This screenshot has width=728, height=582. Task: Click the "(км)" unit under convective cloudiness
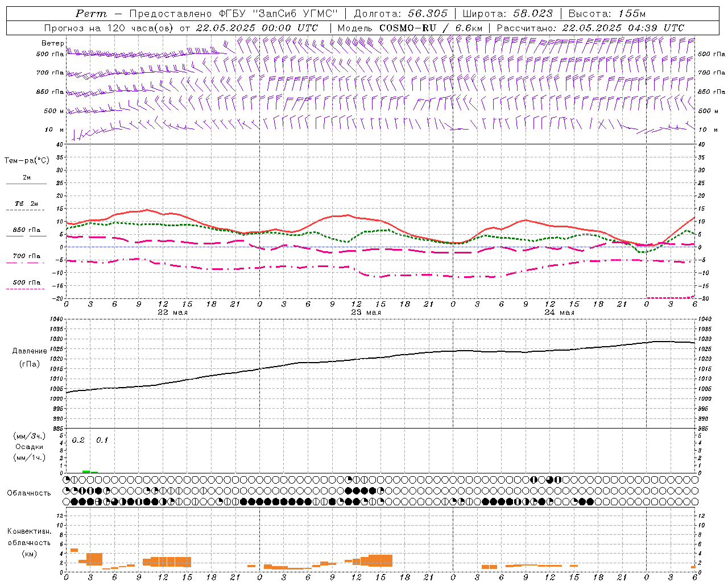30,554
